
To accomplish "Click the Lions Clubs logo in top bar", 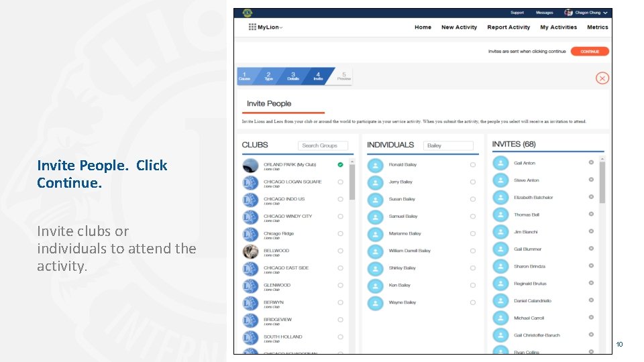I will 248,13.
